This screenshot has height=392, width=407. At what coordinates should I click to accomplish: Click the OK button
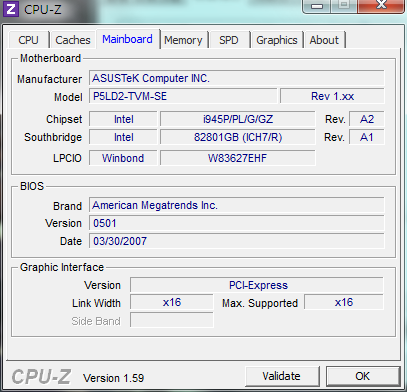click(363, 376)
